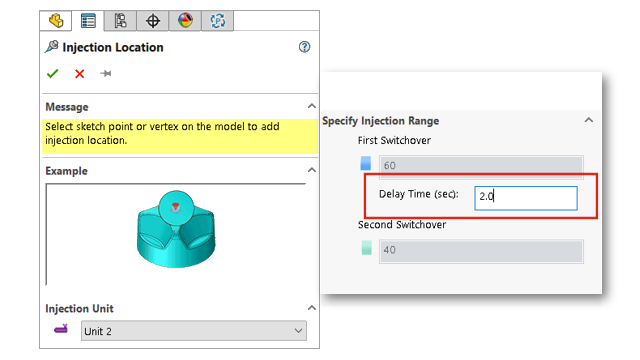Open the FeatureManager design tree tab
Screen dimensions: 640x360
[x=56, y=21]
